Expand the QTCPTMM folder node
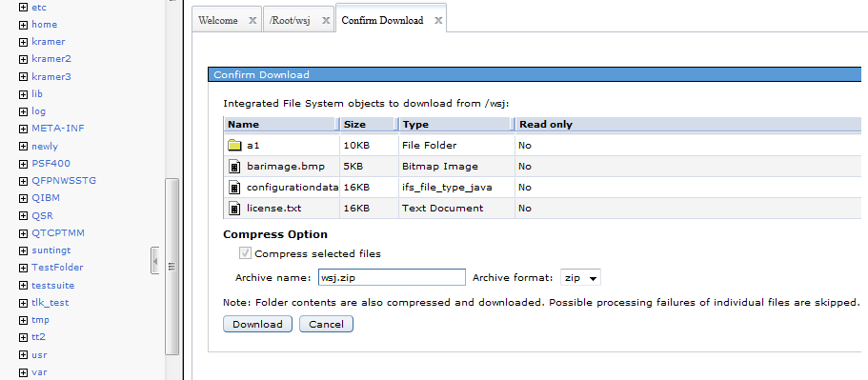The height and width of the screenshot is (380, 868). point(23,233)
